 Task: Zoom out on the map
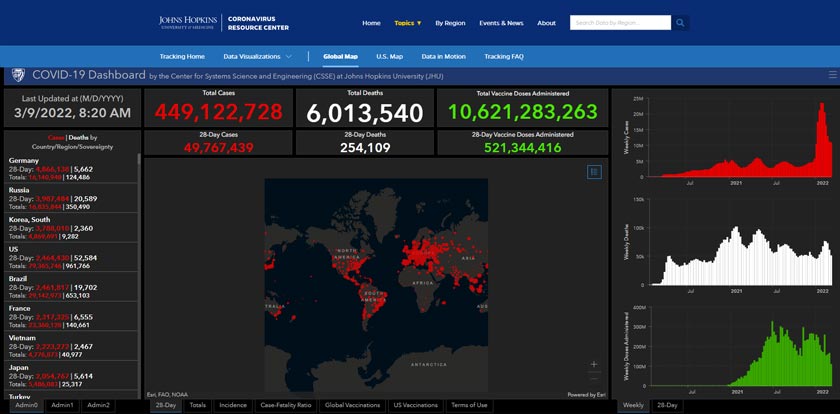click(594, 378)
